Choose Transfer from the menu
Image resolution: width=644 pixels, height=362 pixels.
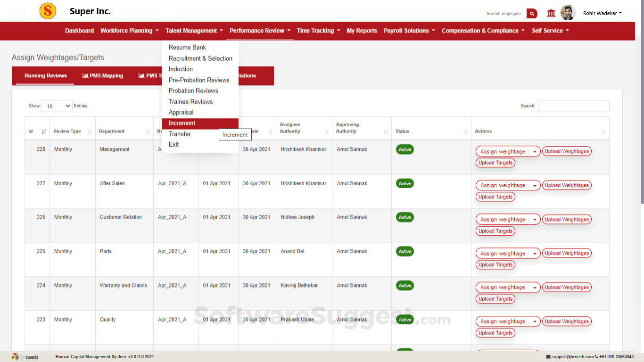coord(190,134)
